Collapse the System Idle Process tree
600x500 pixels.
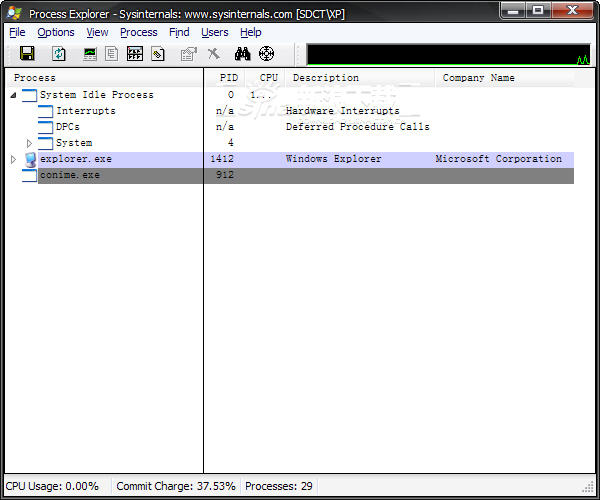(x=13, y=95)
